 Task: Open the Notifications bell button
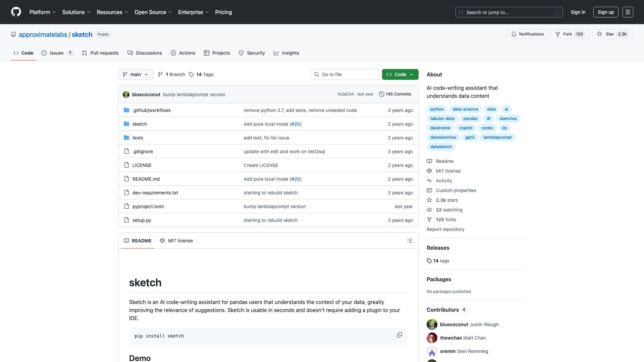pyautogui.click(x=527, y=34)
